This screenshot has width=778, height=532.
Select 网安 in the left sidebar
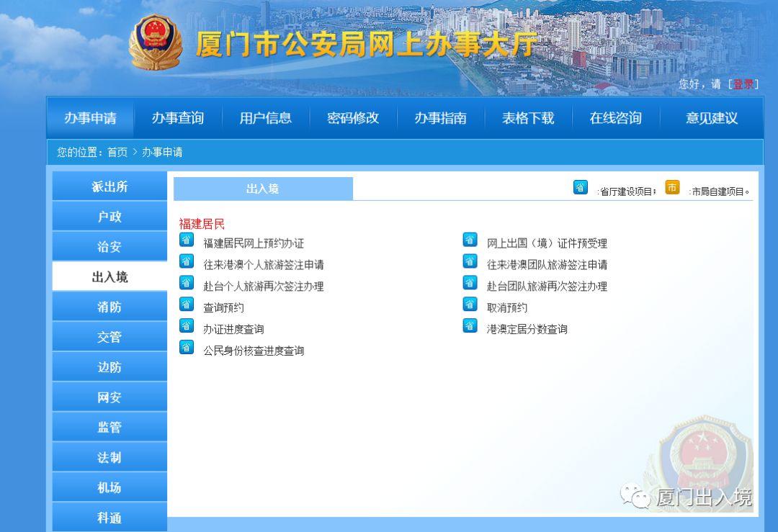[109, 397]
